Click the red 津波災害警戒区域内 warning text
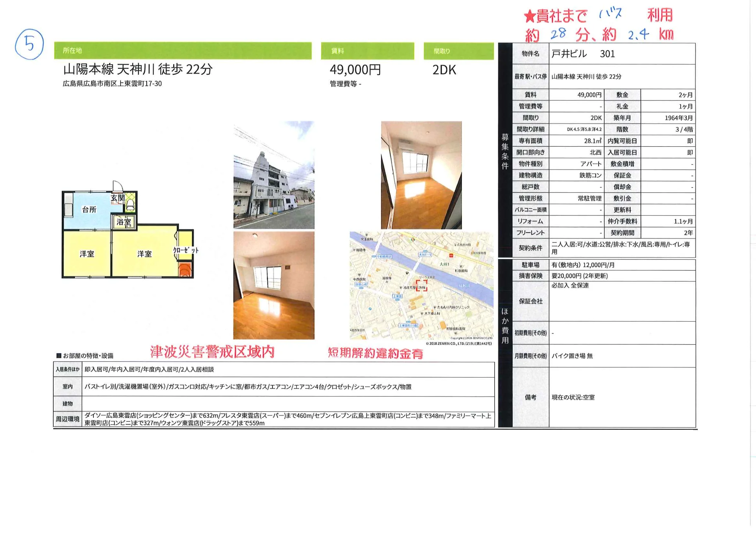756x535 pixels. (x=212, y=352)
